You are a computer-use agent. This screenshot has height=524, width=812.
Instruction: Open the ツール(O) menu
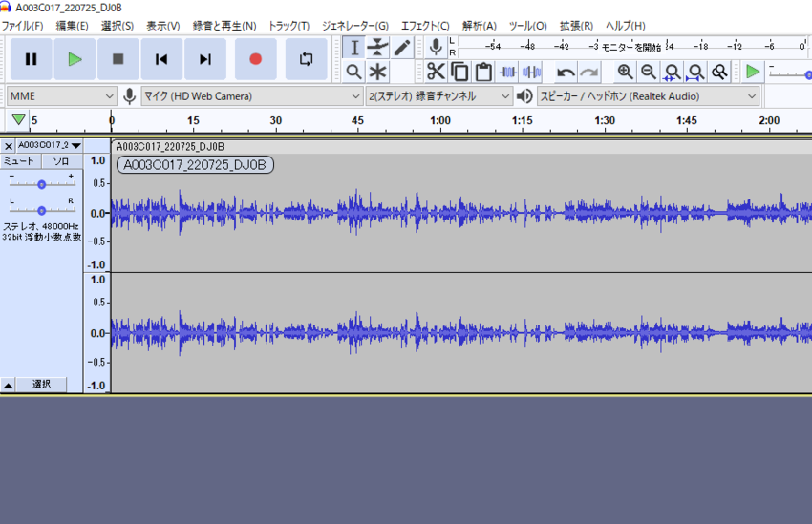point(527,26)
